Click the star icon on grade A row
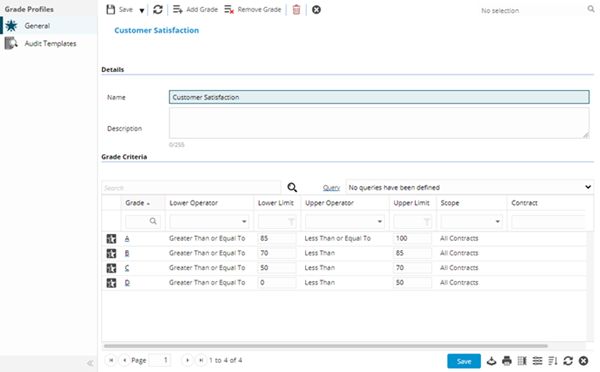The width and height of the screenshot is (600, 372). tap(111, 238)
